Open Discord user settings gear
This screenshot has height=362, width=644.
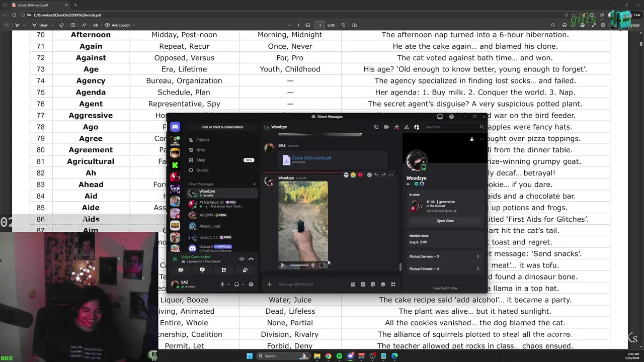click(251, 284)
